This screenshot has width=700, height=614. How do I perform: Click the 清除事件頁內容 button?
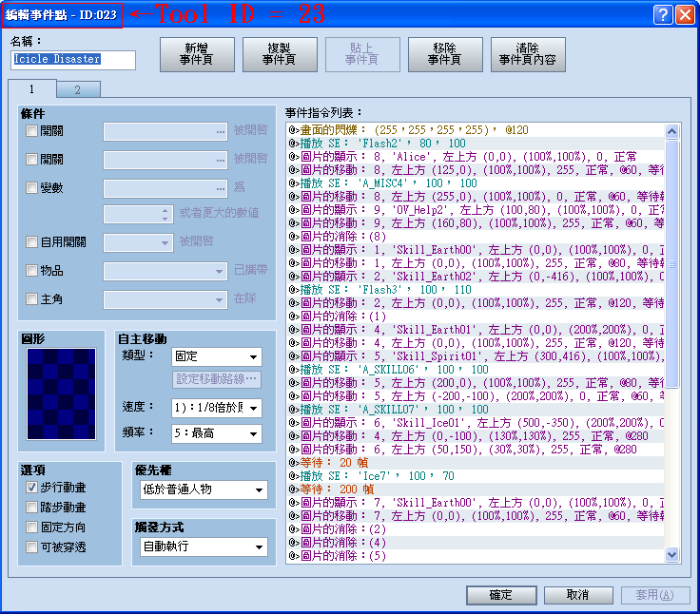coord(528,54)
